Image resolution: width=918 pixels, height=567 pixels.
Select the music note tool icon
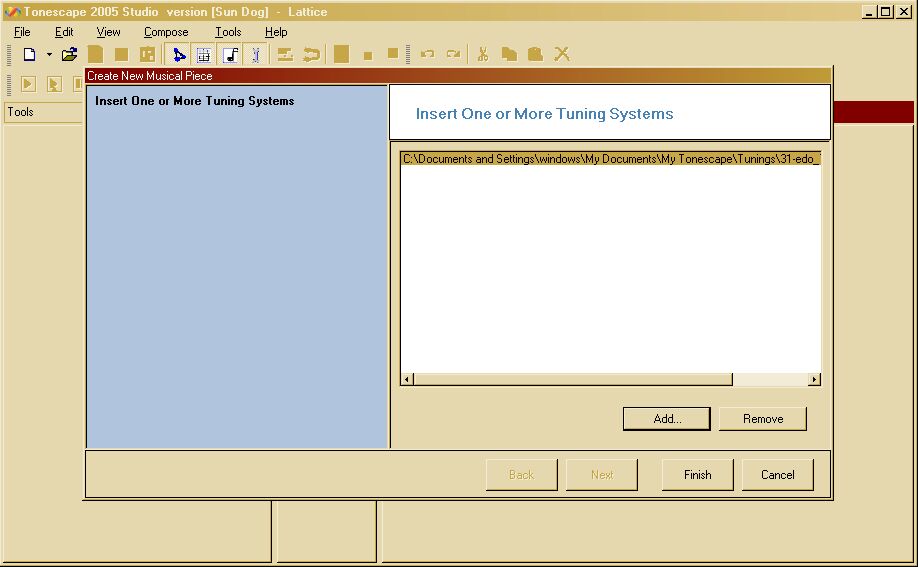(231, 54)
